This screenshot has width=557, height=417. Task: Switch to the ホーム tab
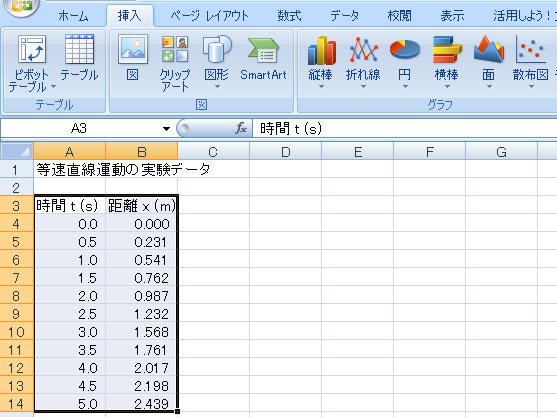(73, 16)
